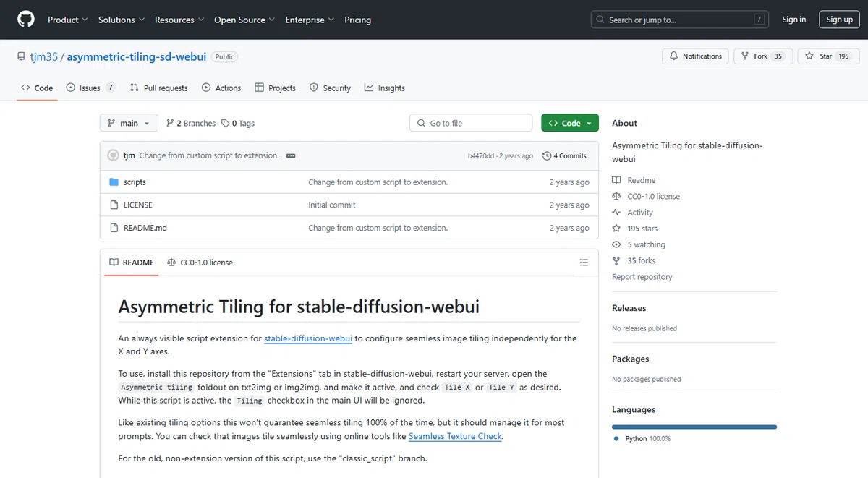Click the Search or jump to field

pyautogui.click(x=681, y=20)
